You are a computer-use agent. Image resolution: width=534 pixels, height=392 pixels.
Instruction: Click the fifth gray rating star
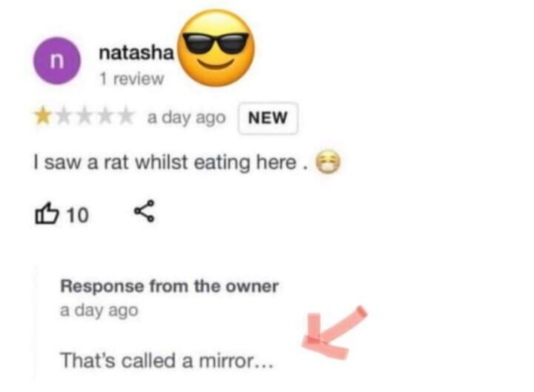click(126, 116)
